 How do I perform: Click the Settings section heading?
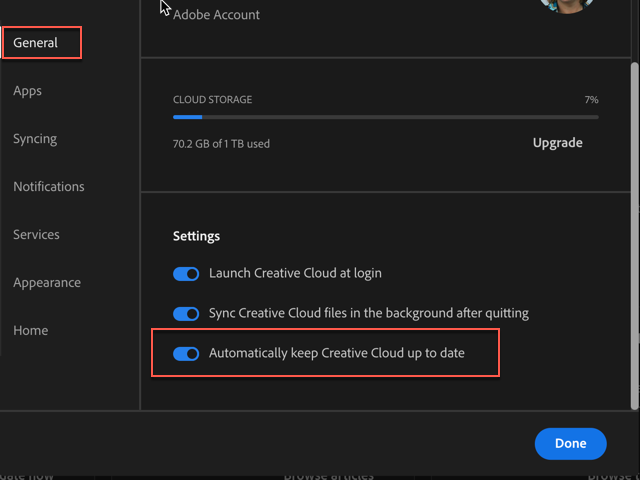click(x=196, y=236)
